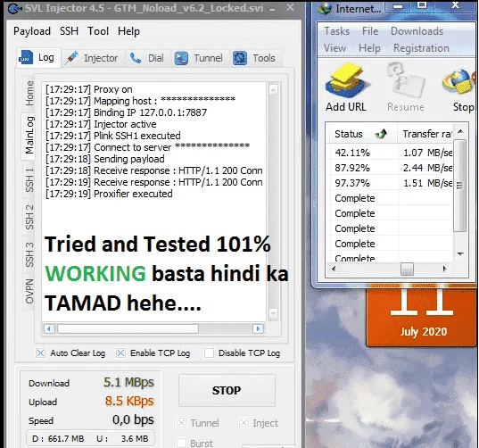479x448 pixels.
Task: Open the SSH menu in SVL Injector
Action: (69, 31)
